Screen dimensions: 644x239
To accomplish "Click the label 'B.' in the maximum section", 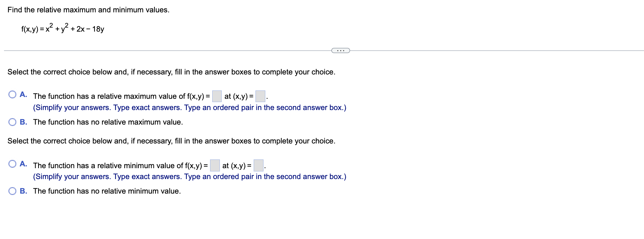I will [x=23, y=122].
